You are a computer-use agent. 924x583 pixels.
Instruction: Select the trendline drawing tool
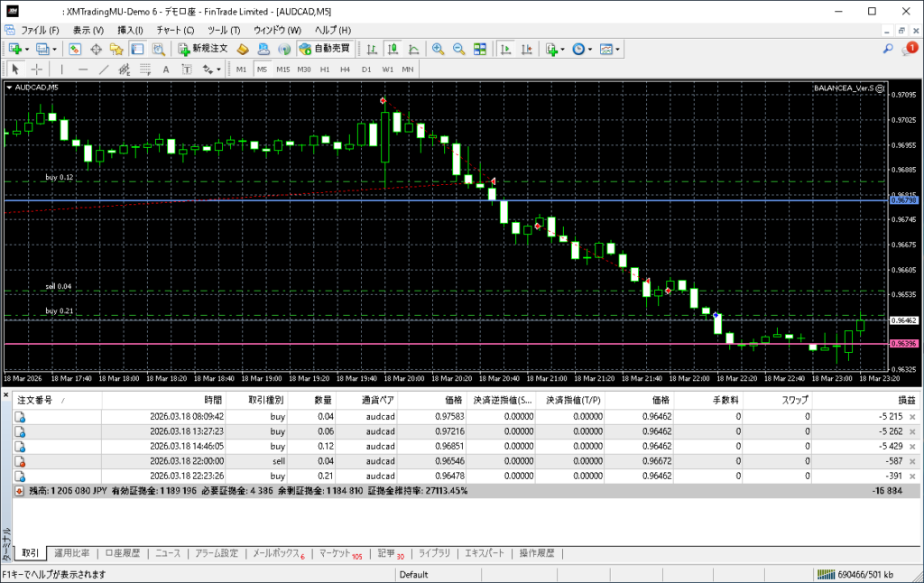(x=104, y=69)
